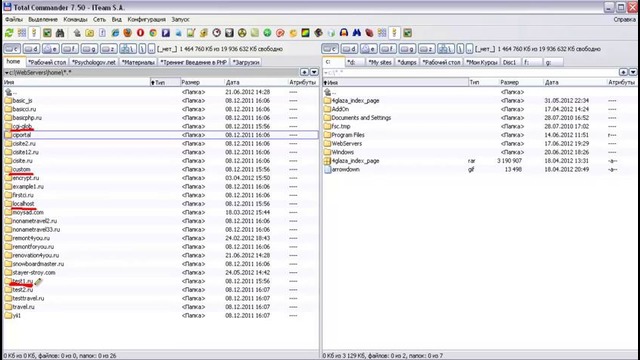The height and width of the screenshot is (360, 640).
Task: Sort left panel by Дата column
Action: click(256, 82)
